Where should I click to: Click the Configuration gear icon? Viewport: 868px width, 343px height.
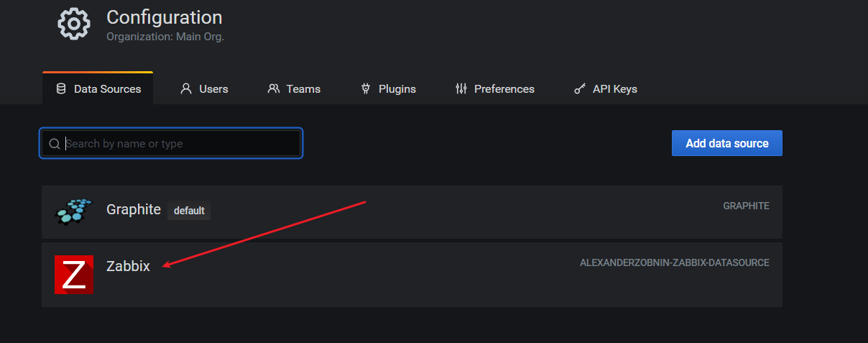click(73, 24)
